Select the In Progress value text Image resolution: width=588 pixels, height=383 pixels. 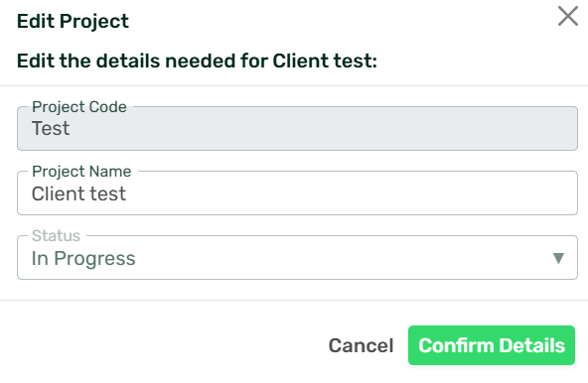click(83, 259)
